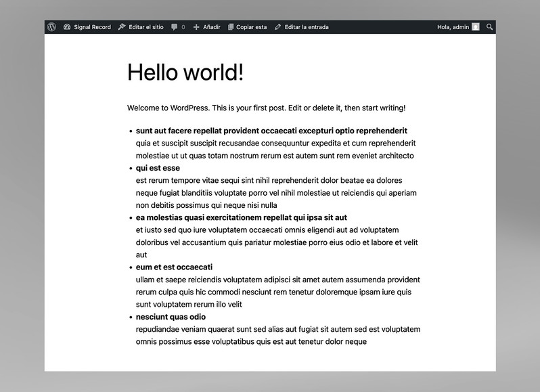The height and width of the screenshot is (392, 540).
Task: Click the plus icon beside Añadir
Action: coord(196,27)
